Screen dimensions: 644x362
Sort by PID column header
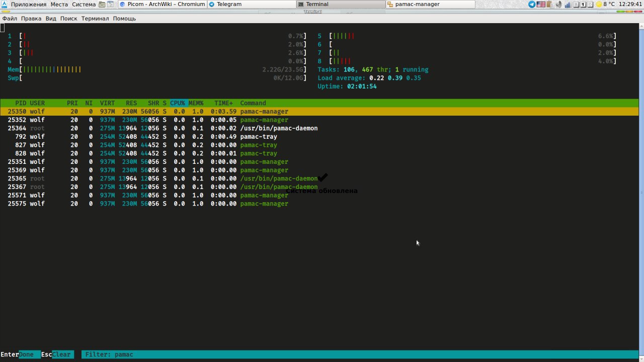[x=21, y=103]
